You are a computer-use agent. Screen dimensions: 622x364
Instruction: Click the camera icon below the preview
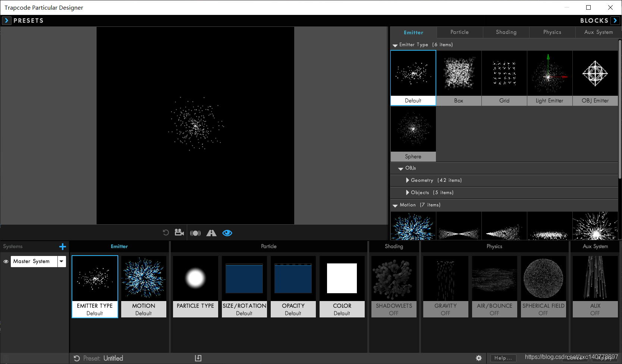(x=179, y=232)
